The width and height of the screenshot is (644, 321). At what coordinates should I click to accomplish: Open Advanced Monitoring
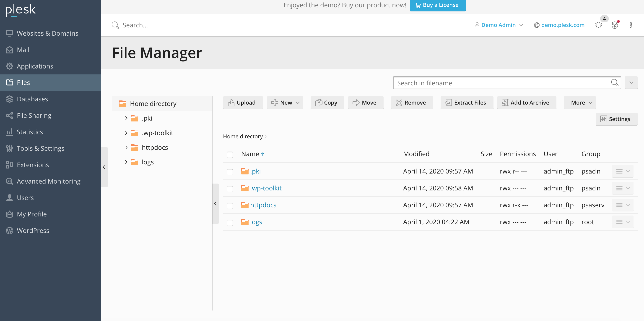[x=50, y=181]
